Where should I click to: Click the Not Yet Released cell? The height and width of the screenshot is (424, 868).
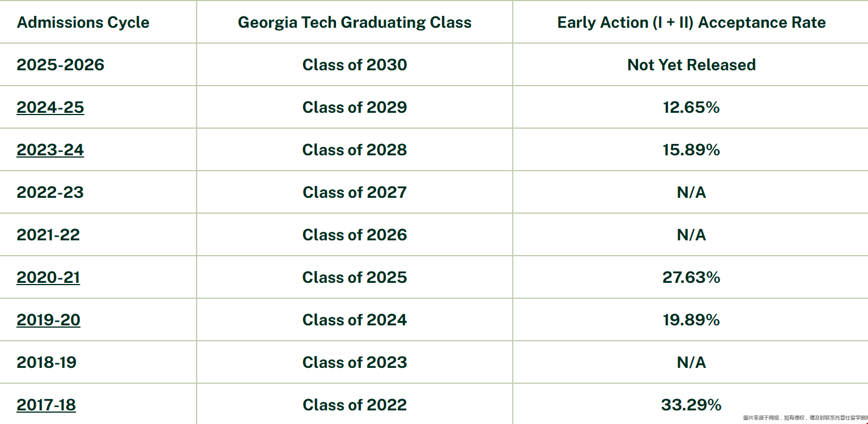pyautogui.click(x=691, y=65)
